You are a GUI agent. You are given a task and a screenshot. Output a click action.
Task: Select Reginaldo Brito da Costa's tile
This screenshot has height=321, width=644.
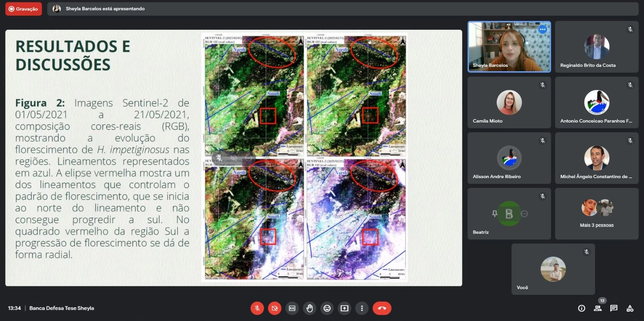(597, 47)
